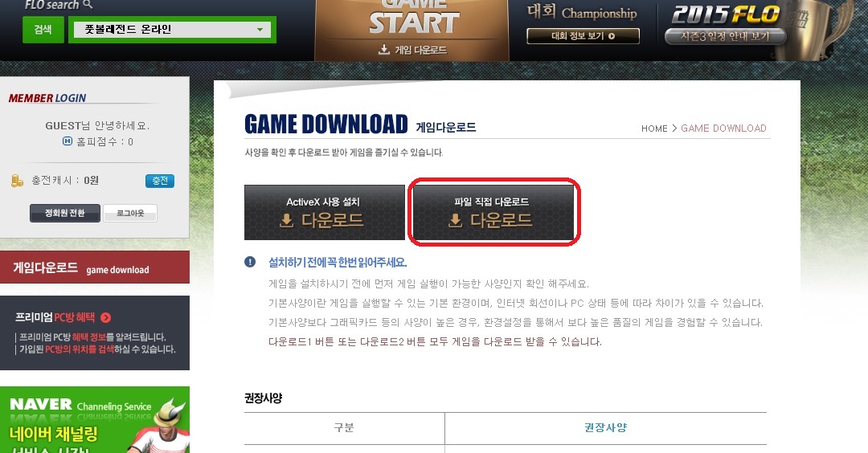The width and height of the screenshot is (868, 453).
Task: Click the blue H icon beside 홈피점수
Action: (x=68, y=141)
